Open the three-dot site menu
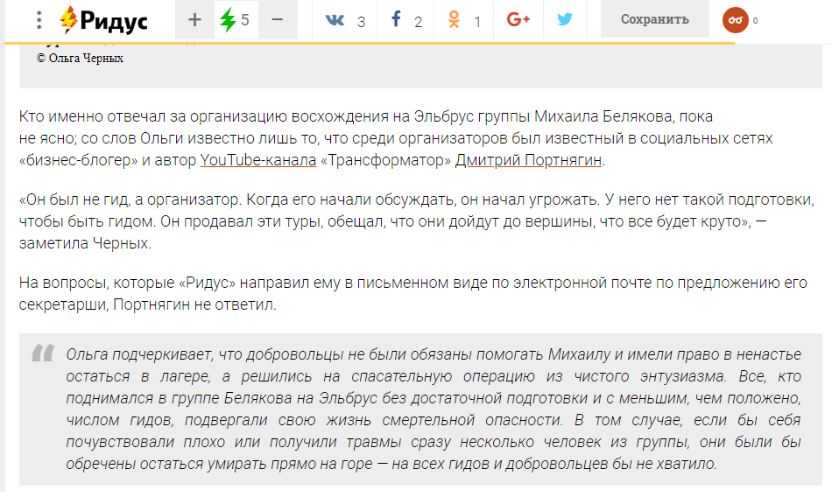 [x=39, y=20]
